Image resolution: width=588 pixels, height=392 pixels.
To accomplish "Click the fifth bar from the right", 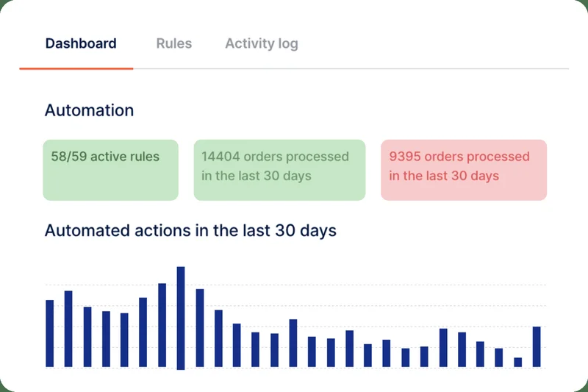I will pos(462,349).
